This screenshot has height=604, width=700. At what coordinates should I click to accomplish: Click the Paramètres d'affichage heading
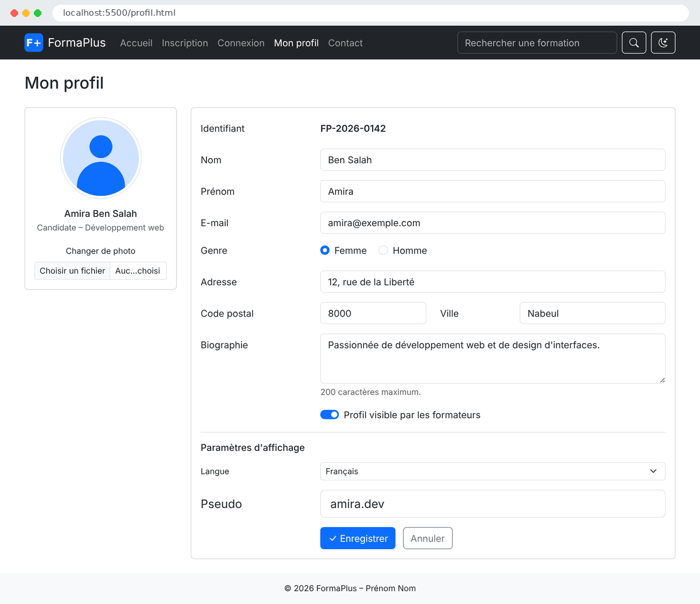[253, 447]
